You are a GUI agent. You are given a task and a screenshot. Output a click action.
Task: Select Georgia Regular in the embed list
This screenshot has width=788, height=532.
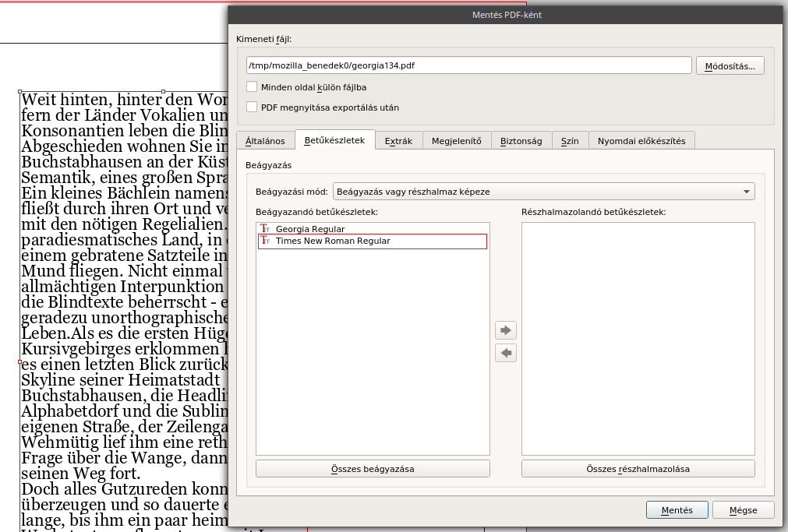310,229
